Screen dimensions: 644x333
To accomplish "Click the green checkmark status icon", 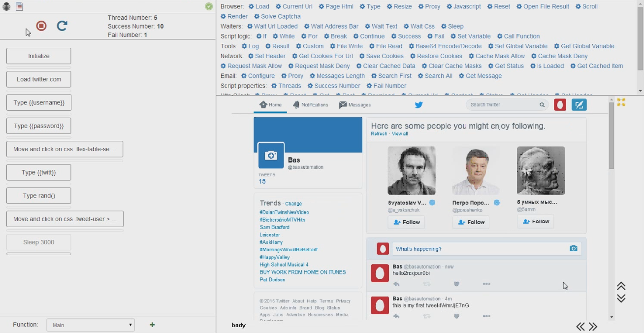I will 209,6.
